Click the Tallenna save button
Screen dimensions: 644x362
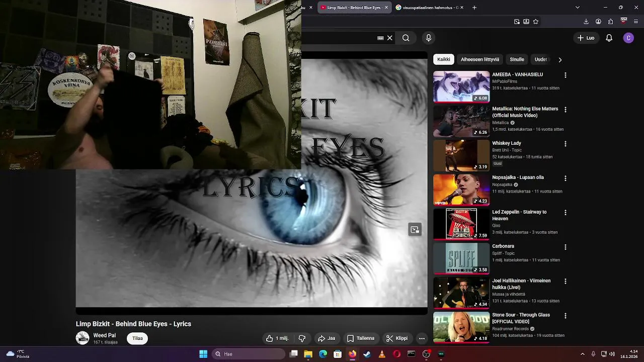coord(361,338)
